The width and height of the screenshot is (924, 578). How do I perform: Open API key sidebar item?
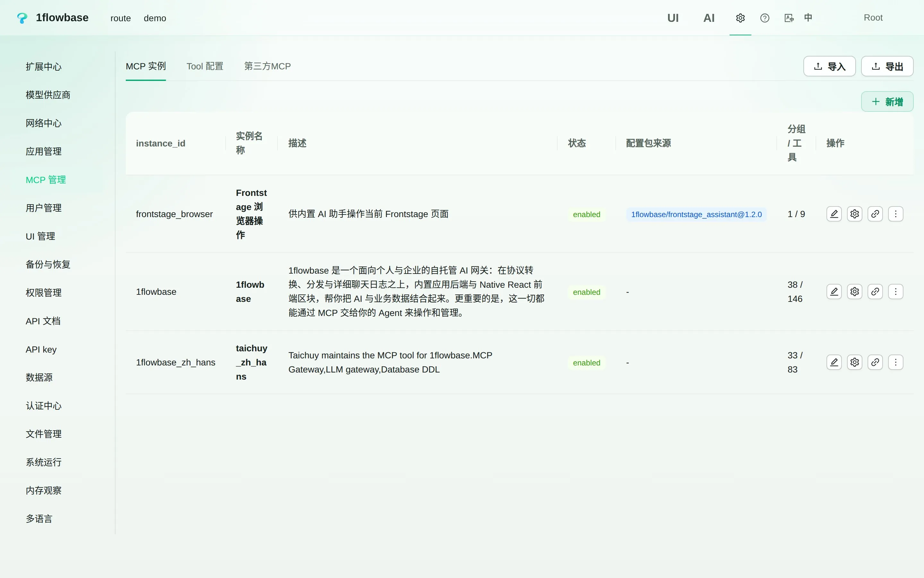(41, 349)
